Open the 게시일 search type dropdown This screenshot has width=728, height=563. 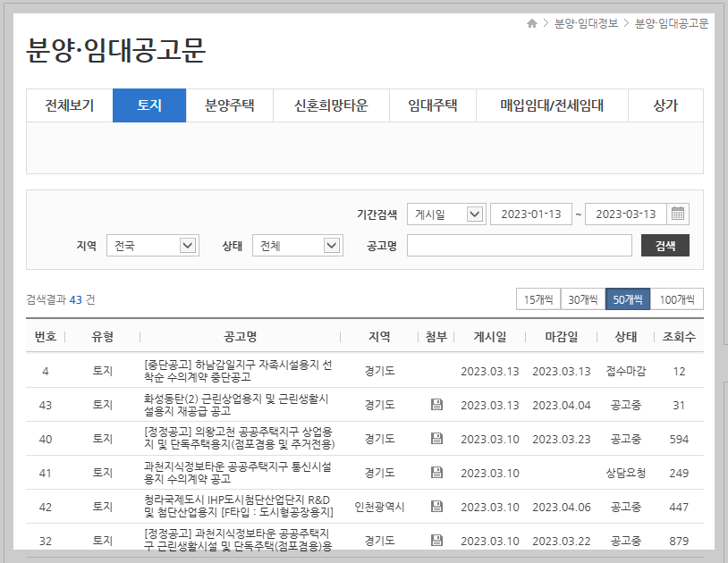[x=445, y=214]
